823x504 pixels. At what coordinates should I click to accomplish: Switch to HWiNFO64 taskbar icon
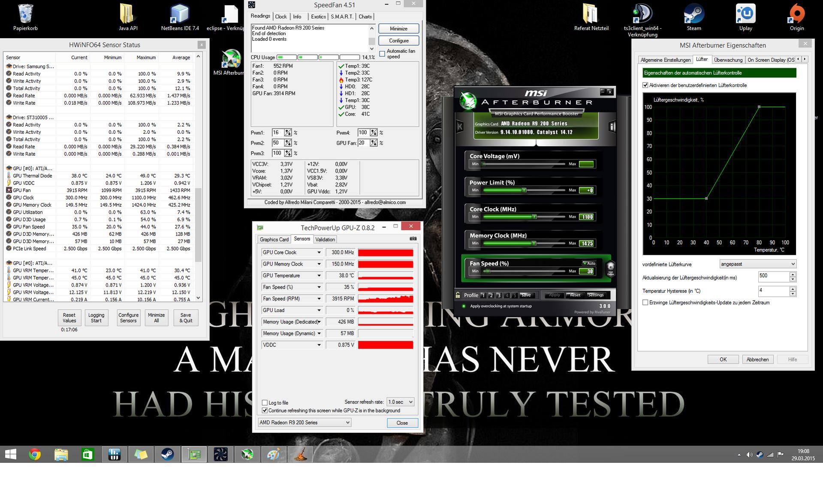[x=115, y=454]
